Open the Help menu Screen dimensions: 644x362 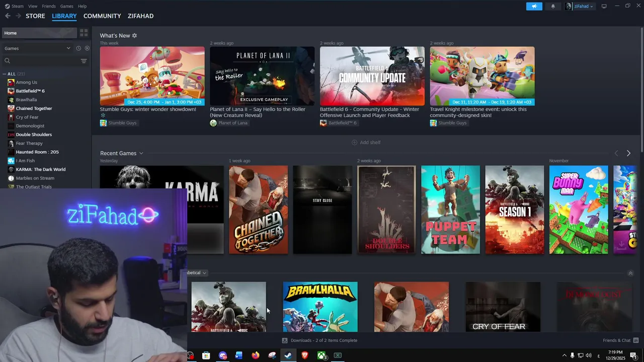coord(82,6)
